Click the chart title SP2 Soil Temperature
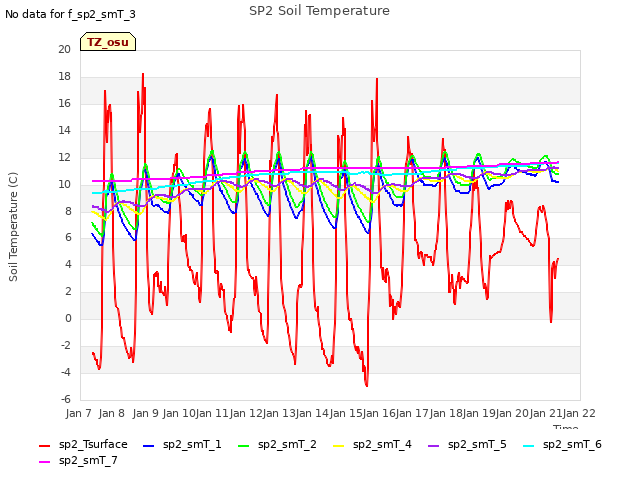640x480 pixels. pyautogui.click(x=319, y=11)
